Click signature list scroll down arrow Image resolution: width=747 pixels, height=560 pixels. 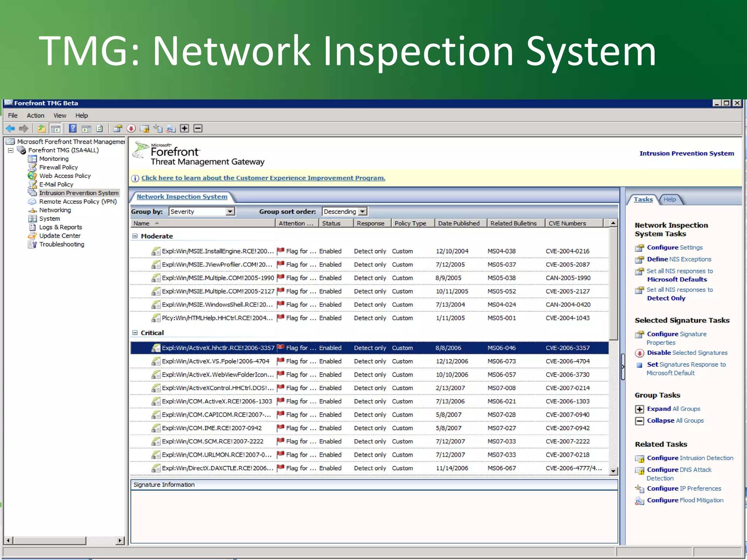613,471
